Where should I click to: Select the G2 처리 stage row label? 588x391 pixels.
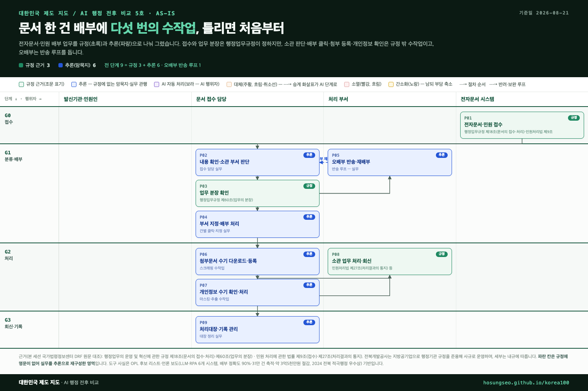9,255
